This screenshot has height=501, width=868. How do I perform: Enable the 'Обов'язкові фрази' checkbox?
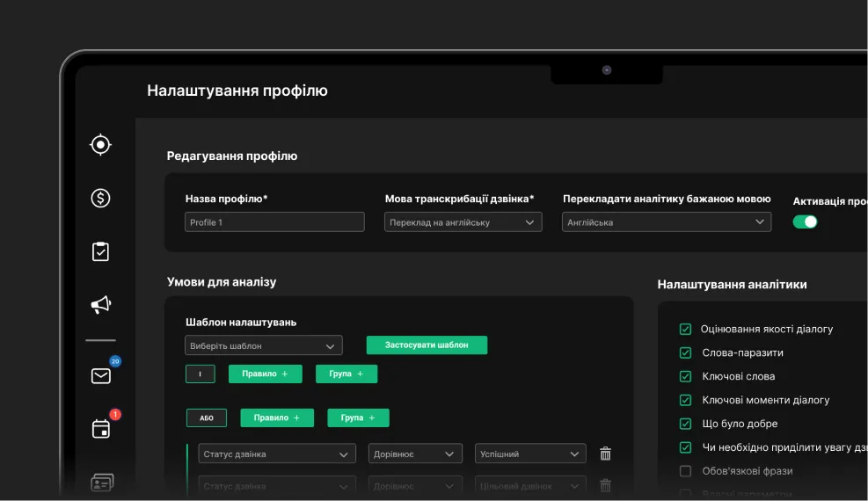[686, 471]
